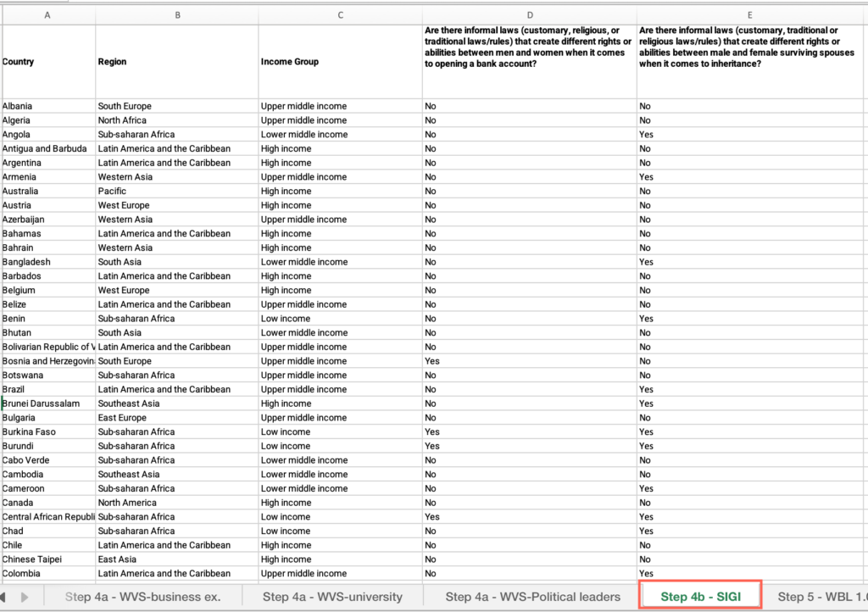This screenshot has height=612, width=868.
Task: Click Western Asia in the Bahrain row
Action: point(177,248)
